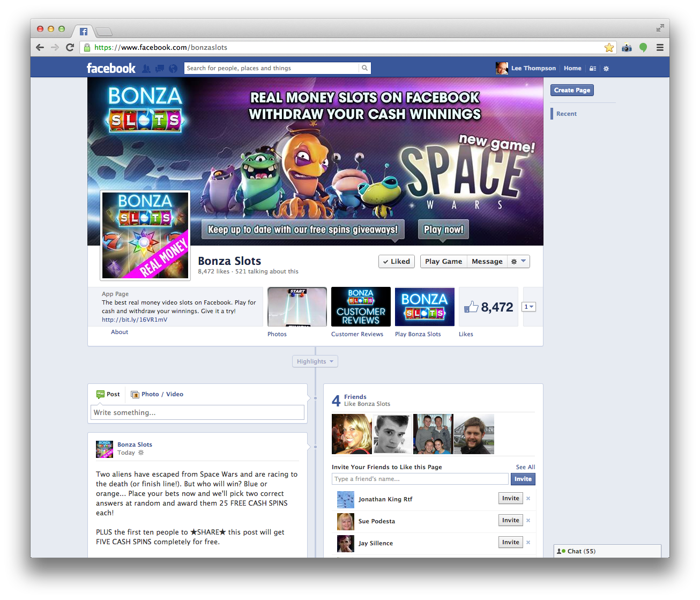The height and width of the screenshot is (600, 700).
Task: Click the search magnifier icon
Action: click(x=365, y=68)
